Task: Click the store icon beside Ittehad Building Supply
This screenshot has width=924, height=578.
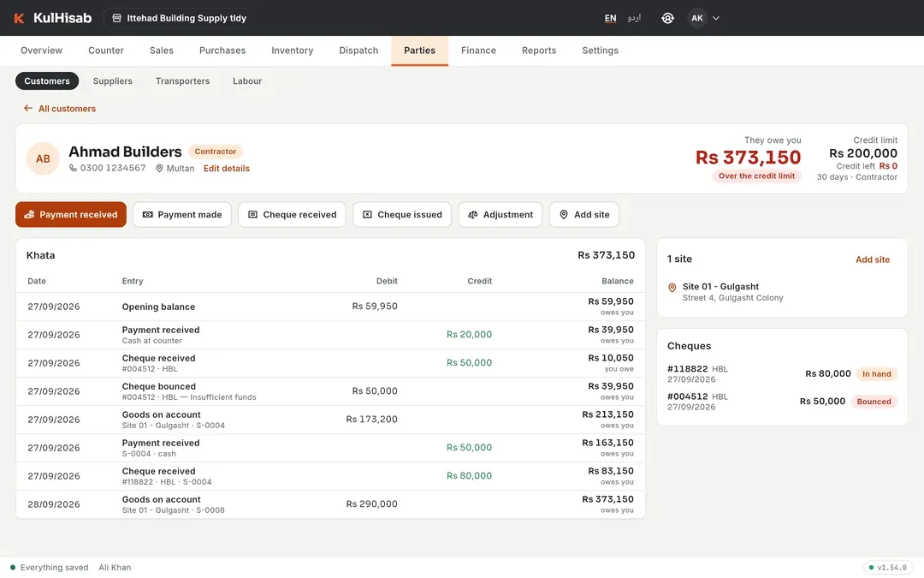Action: (116, 18)
